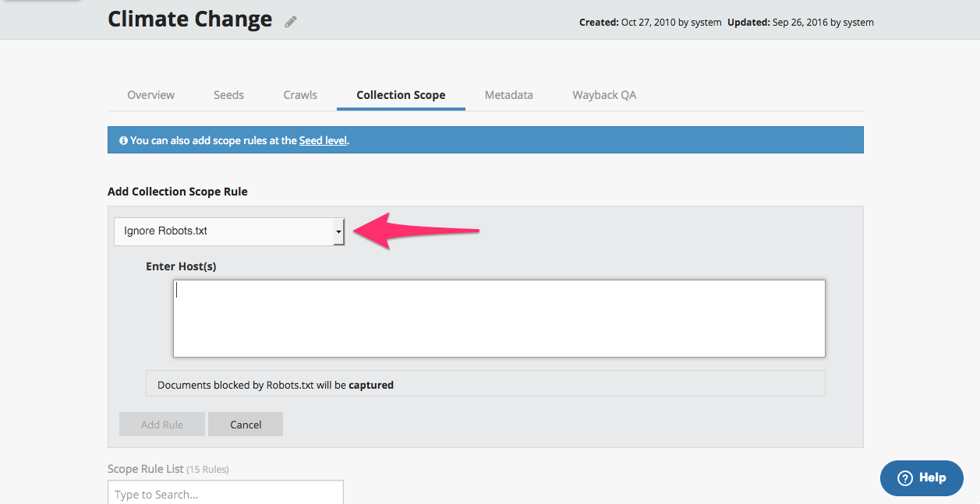
Task: Switch to the Overview tab
Action: [x=150, y=95]
